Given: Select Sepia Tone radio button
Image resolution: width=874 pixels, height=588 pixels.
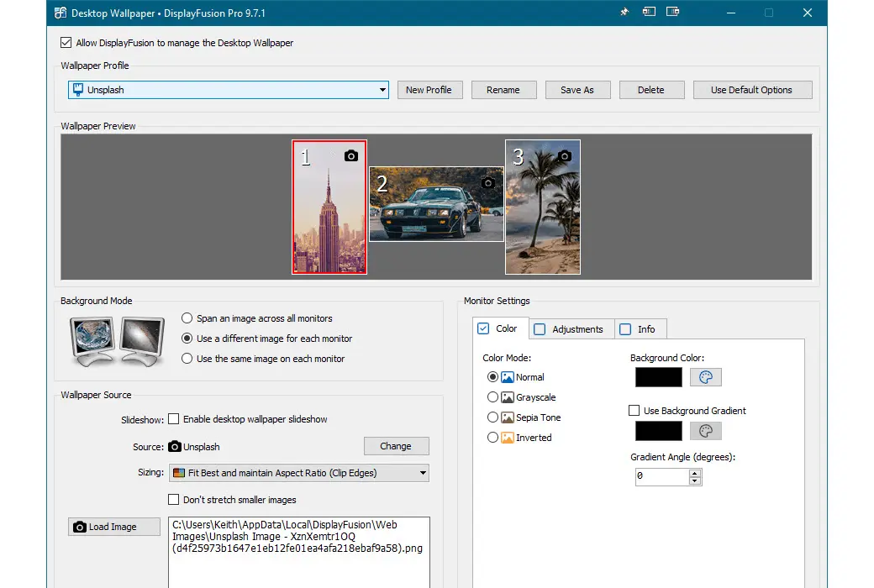Looking at the screenshot, I should tap(492, 417).
